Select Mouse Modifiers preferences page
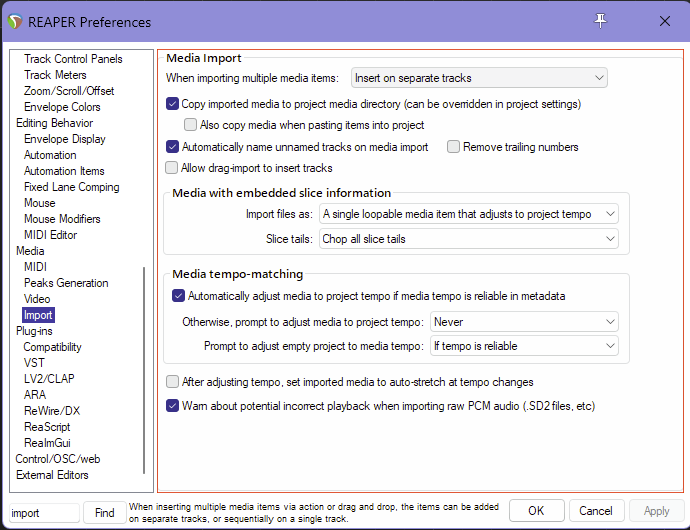Viewport: 690px width, 530px height. point(62,219)
